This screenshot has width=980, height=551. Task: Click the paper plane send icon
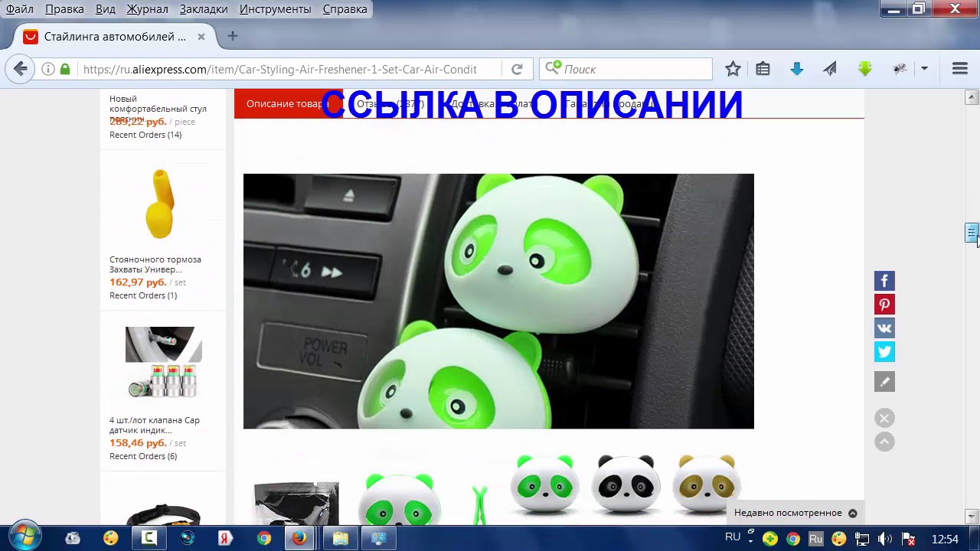pyautogui.click(x=830, y=69)
